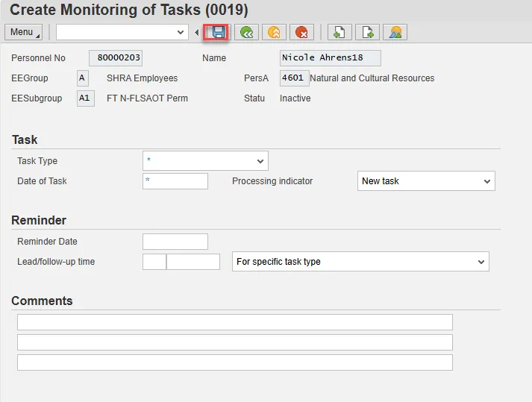Select the Lead/follow-up time unit field
This screenshot has width=532, height=402.
[x=193, y=262]
